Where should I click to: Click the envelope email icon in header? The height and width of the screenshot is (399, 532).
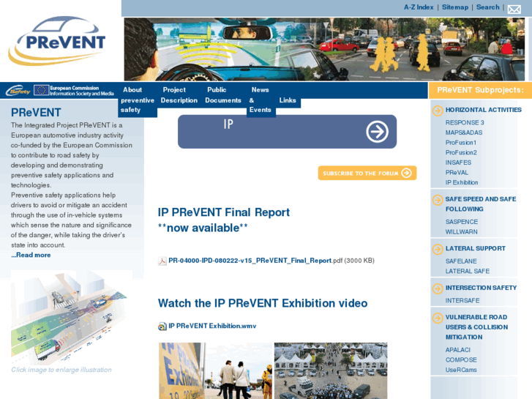pyautogui.click(x=514, y=10)
